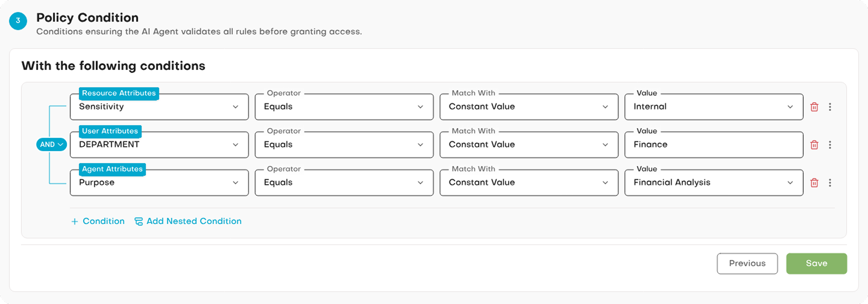Viewport: 868px width, 304px height.
Task: Go back with the Previous button
Action: 747,264
